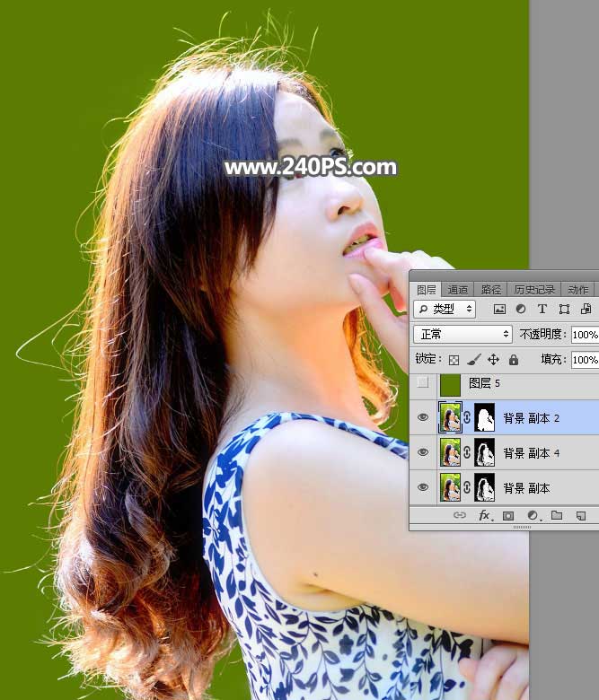
Task: Select image thumbnail of 背景 副本
Action: click(450, 487)
